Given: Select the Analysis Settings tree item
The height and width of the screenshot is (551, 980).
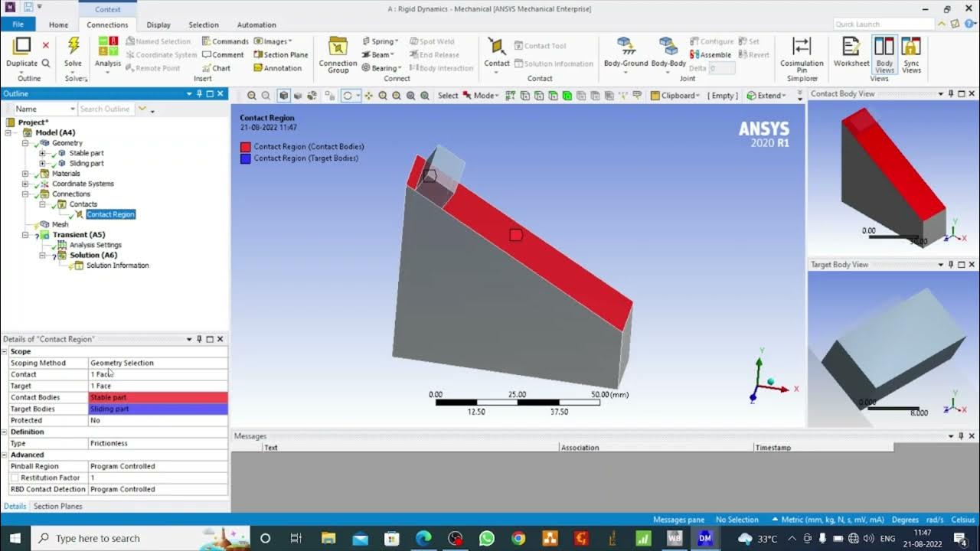Looking at the screenshot, I should click(96, 245).
